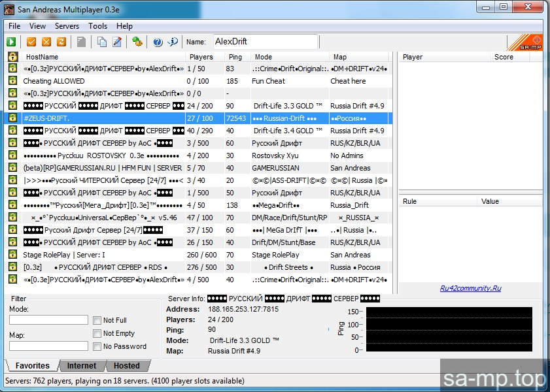Select the "Stage RolePlay | Server: I" hostname

tap(64, 255)
